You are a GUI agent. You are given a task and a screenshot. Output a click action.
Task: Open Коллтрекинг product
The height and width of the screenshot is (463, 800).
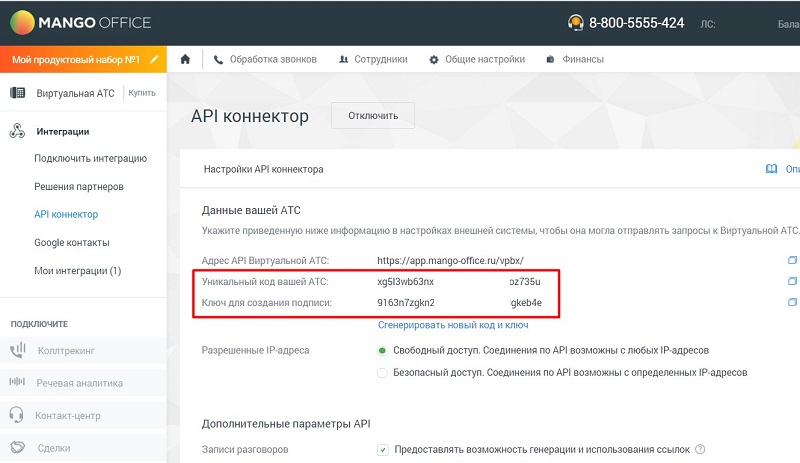(66, 351)
